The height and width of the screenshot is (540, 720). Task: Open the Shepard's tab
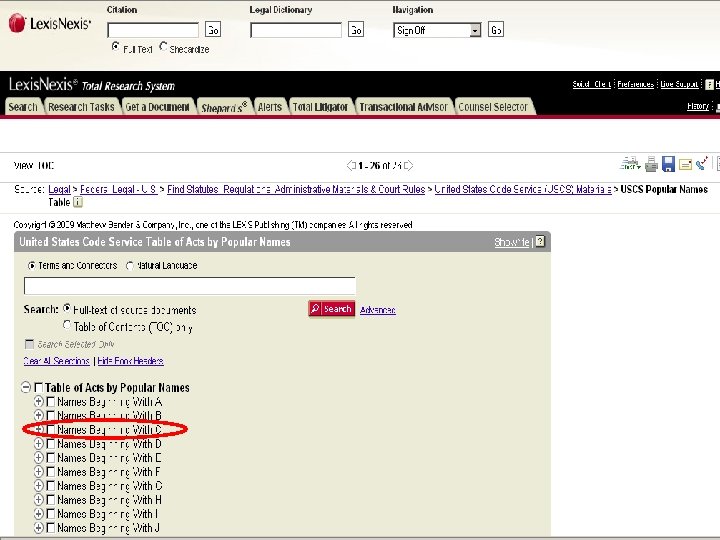click(224, 107)
